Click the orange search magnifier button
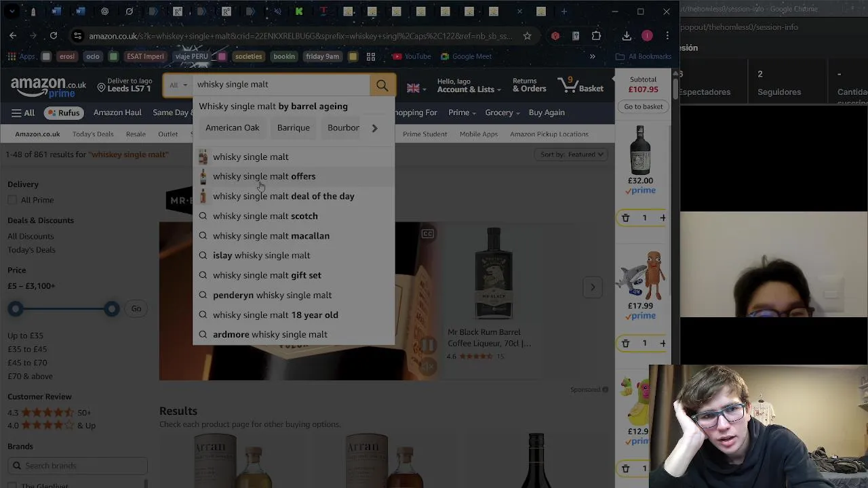 382,85
